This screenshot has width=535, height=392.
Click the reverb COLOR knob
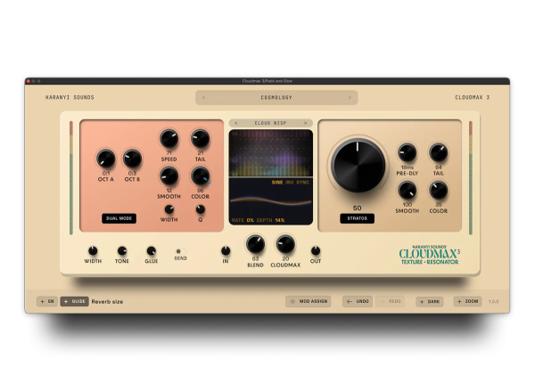[x=439, y=190]
